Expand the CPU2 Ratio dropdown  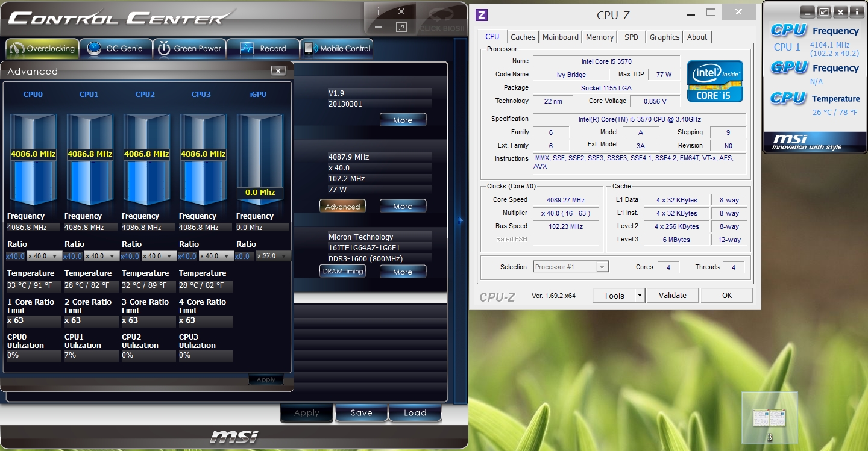click(158, 256)
